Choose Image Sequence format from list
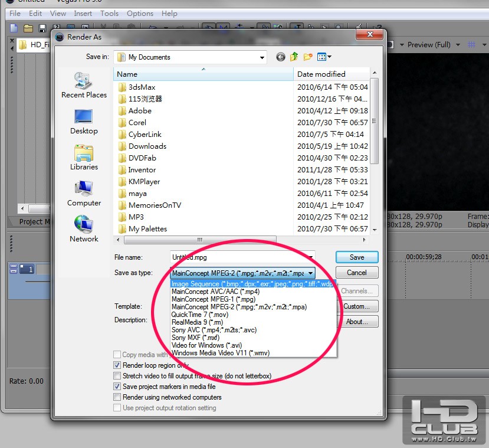The width and height of the screenshot is (489, 448). click(x=253, y=284)
